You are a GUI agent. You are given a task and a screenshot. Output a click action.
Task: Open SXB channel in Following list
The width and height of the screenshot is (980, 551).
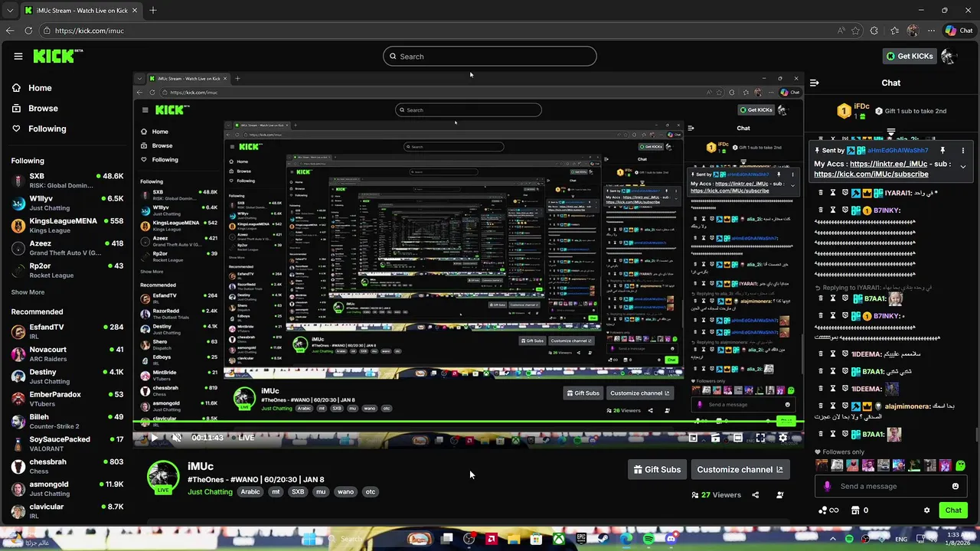pos(67,181)
